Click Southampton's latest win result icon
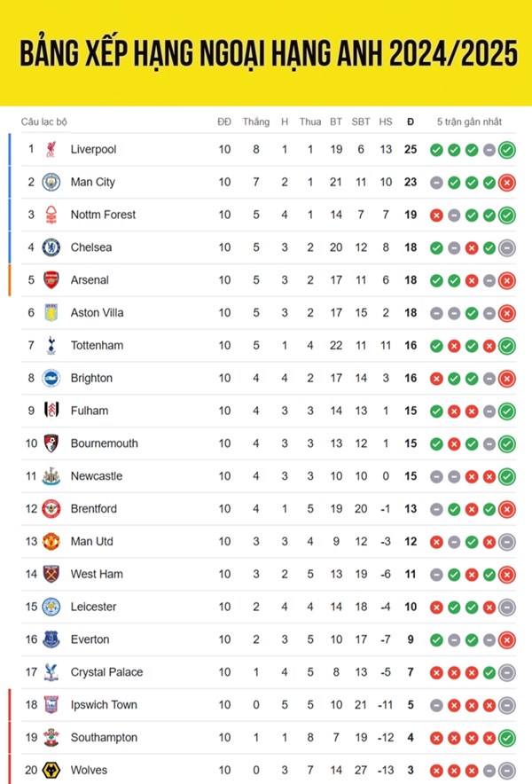532x784 pixels. tap(506, 738)
